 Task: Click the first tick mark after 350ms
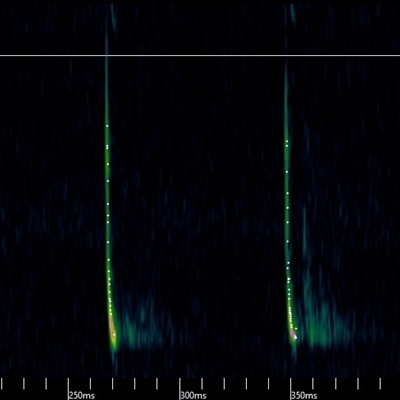313,384
